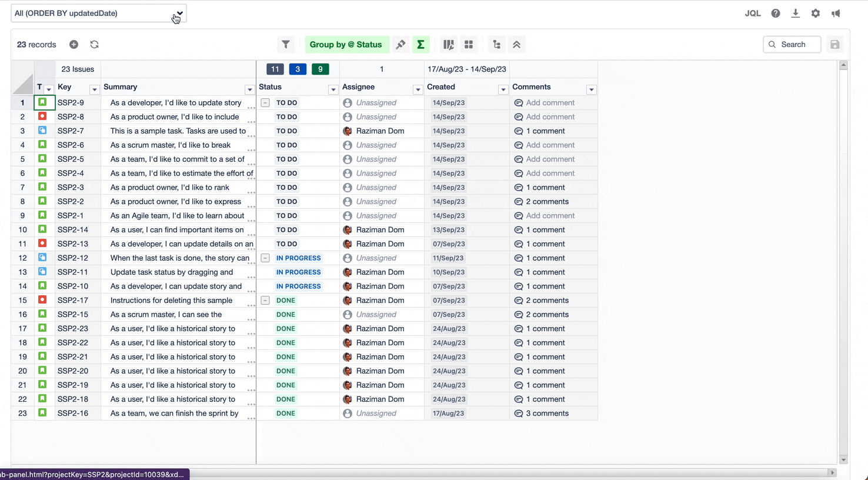The width and height of the screenshot is (868, 480).
Task: Click the hierarchy tree icon
Action: pyautogui.click(x=496, y=45)
